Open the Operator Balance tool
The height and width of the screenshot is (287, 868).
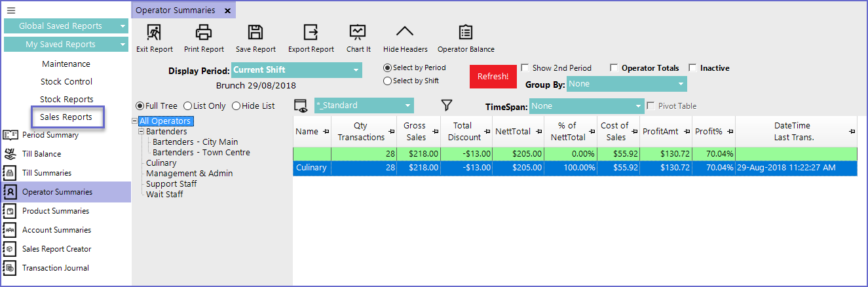466,33
